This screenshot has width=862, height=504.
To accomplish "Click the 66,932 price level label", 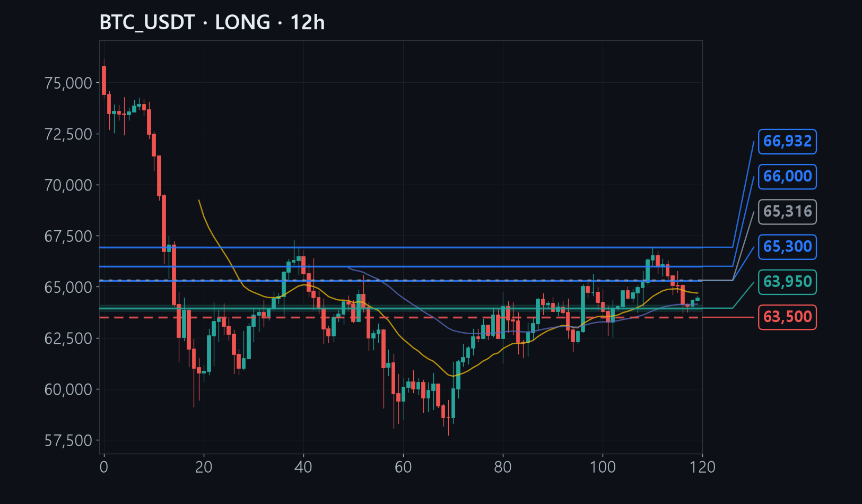I will pos(787,142).
